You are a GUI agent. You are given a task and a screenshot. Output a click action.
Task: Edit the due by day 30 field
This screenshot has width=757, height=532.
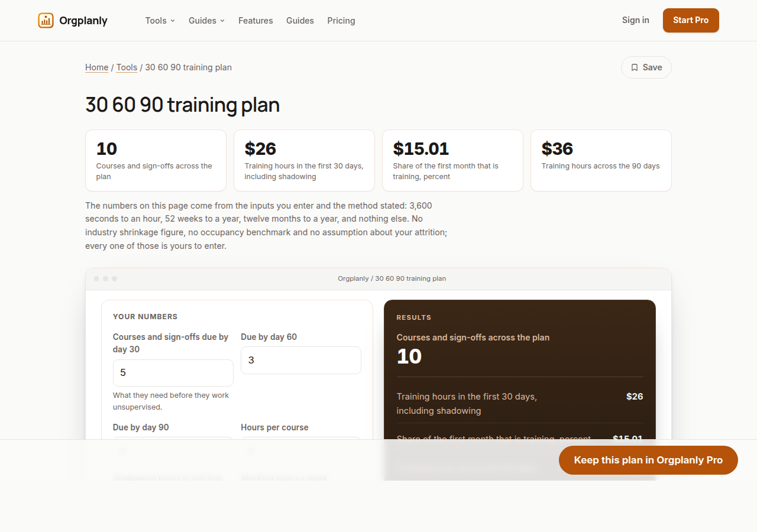pos(173,373)
